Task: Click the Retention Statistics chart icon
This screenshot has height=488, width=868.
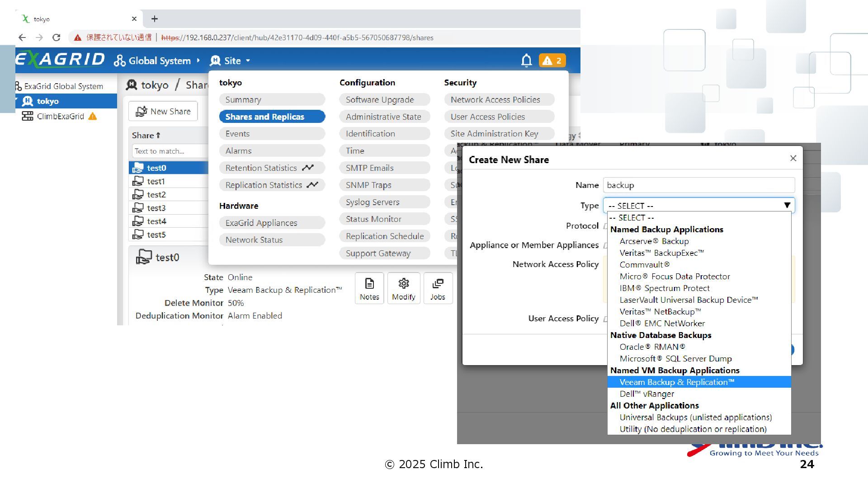Action: [x=308, y=168]
